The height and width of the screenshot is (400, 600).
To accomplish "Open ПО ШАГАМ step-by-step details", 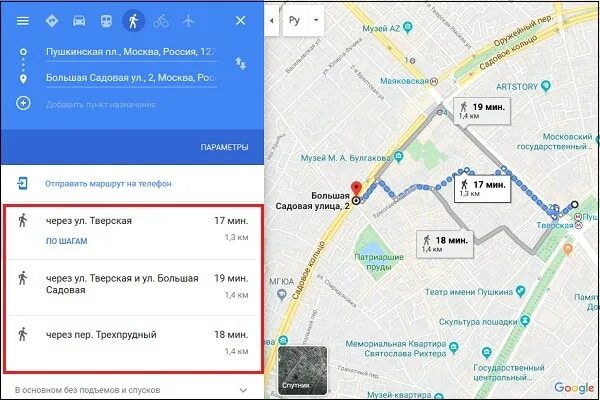I will 67,241.
